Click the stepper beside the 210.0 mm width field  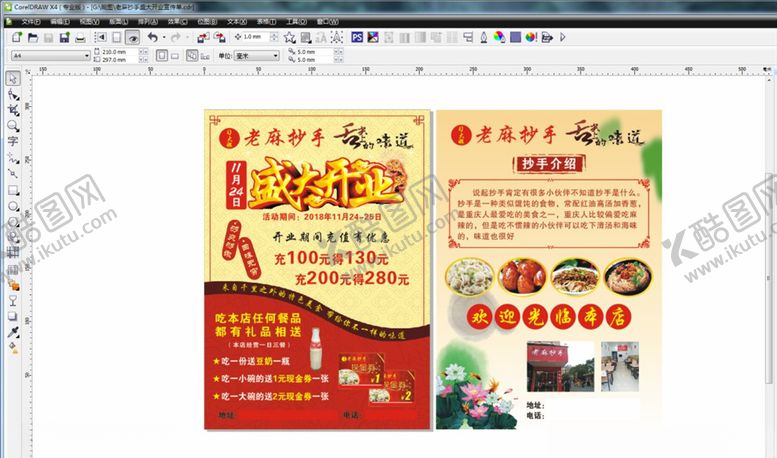pos(143,52)
